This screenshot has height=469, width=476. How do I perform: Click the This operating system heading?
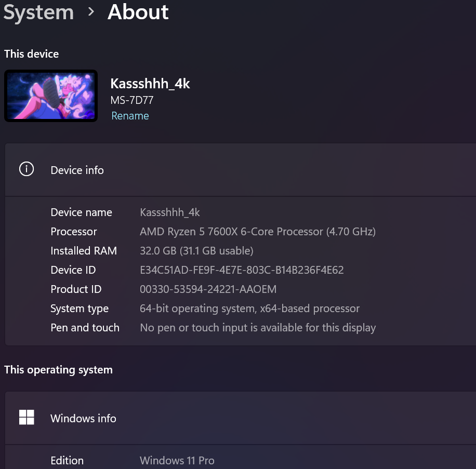coord(58,370)
